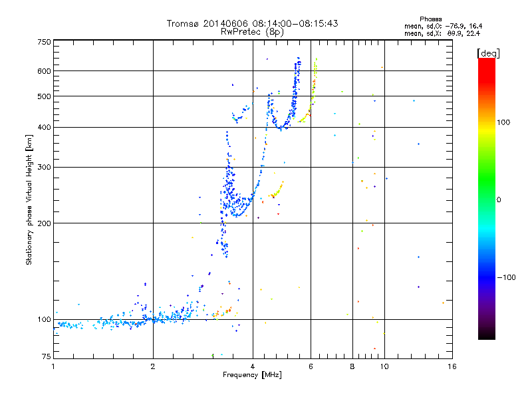Image resolution: width=532 pixels, height=399 pixels.
Task: Click the colorbar tick label '100'
Action: 503,122
